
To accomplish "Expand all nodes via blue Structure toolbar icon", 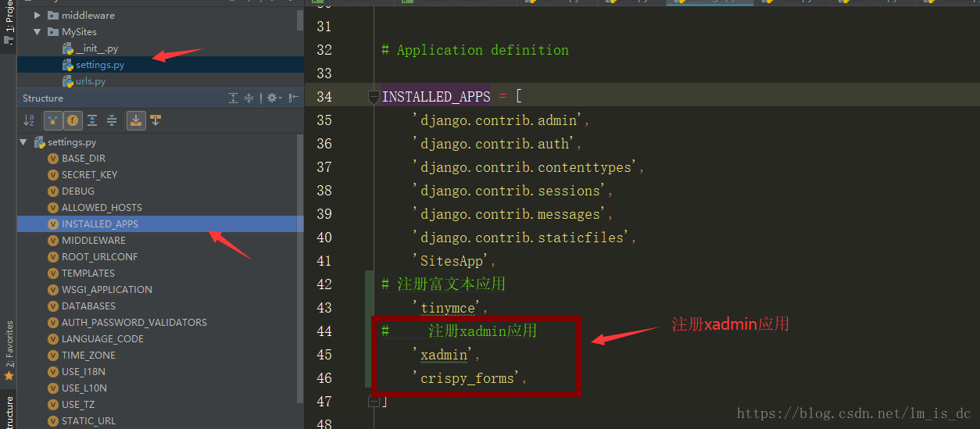I will tap(92, 120).
